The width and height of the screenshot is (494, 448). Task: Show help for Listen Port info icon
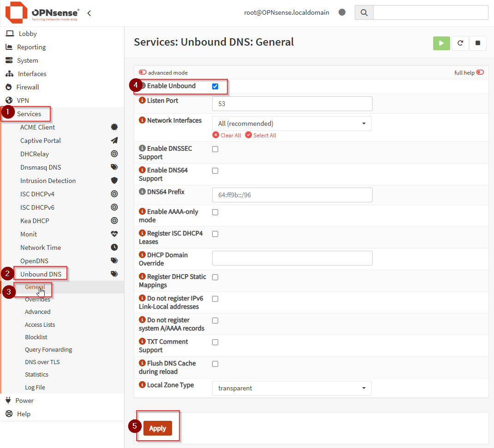point(142,100)
